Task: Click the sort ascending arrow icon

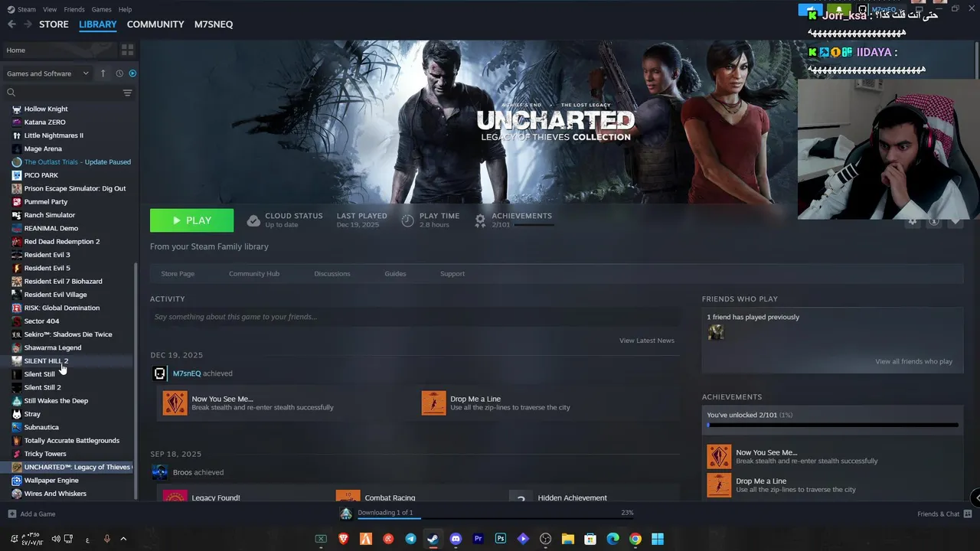Action: (x=103, y=73)
